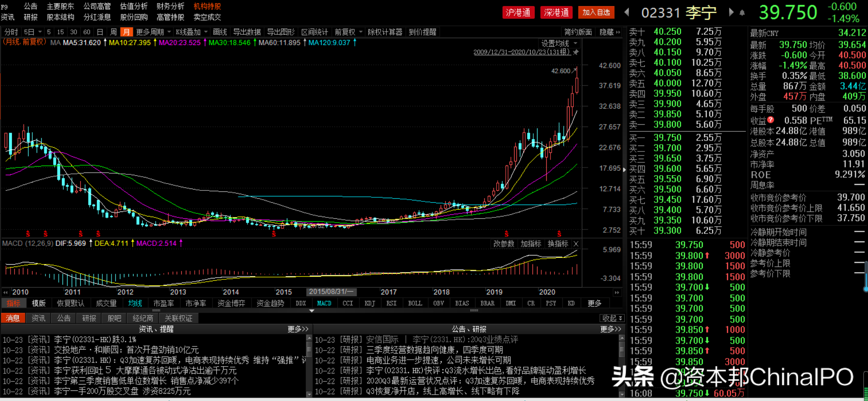Open 分红派息 menu item
868x401 pixels.
[97, 17]
